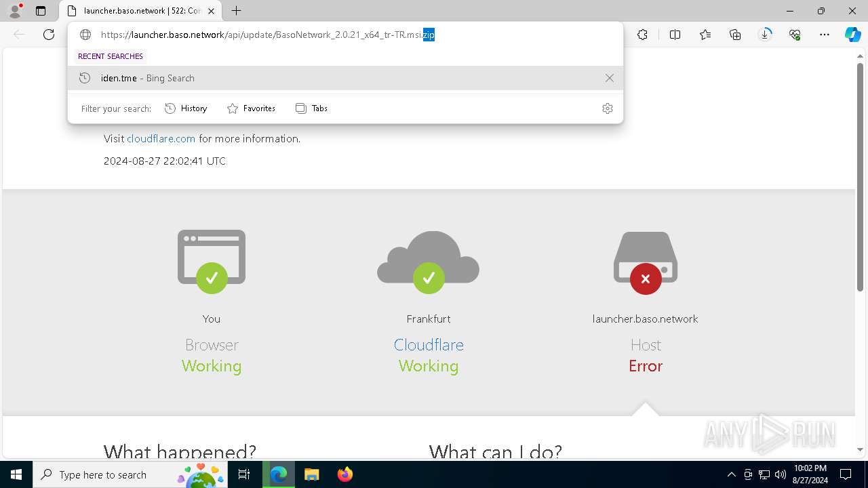
Task: Open Microsoft Edge from taskbar
Action: 279,474
